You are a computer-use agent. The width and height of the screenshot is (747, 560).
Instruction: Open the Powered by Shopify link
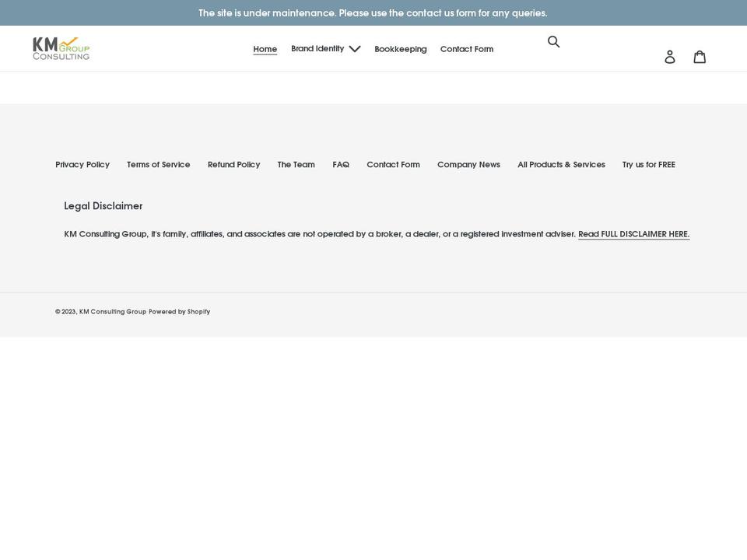(x=179, y=311)
